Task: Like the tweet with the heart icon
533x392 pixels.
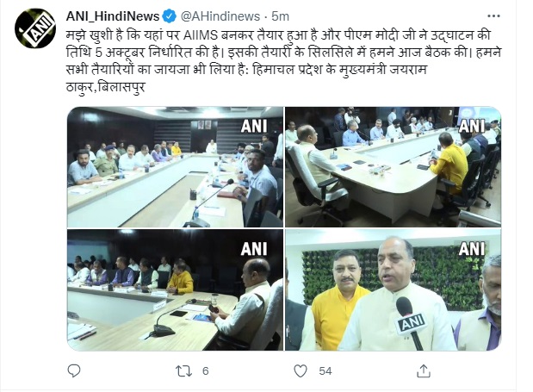Action: pos(301,371)
